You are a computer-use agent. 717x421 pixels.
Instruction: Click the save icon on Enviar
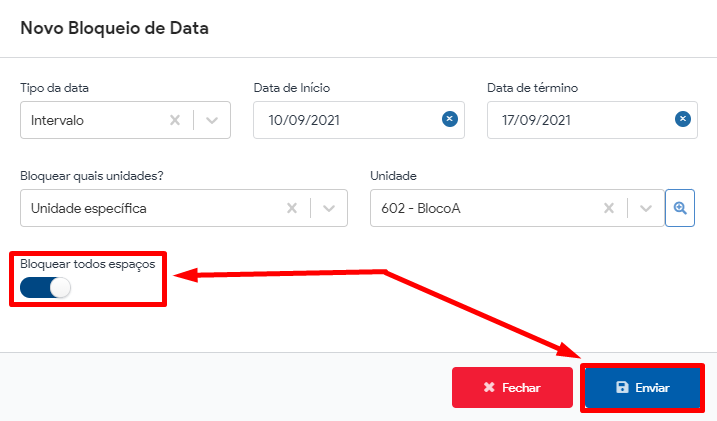pos(622,387)
